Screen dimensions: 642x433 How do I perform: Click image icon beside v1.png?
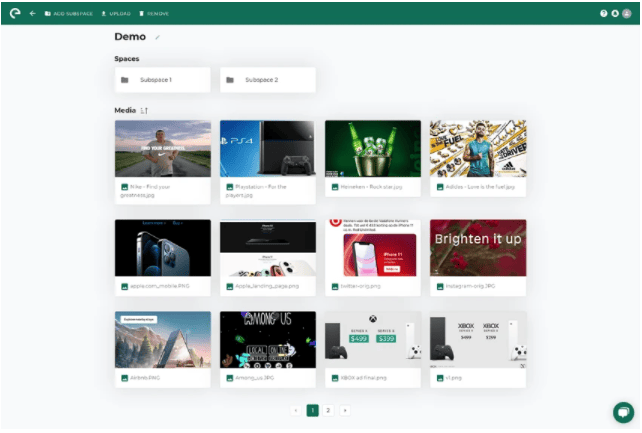(x=440, y=378)
